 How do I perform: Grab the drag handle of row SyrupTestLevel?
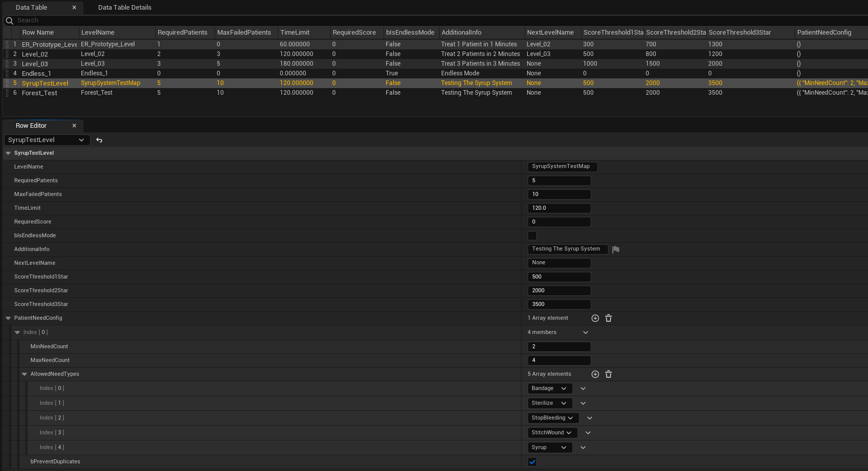7,83
